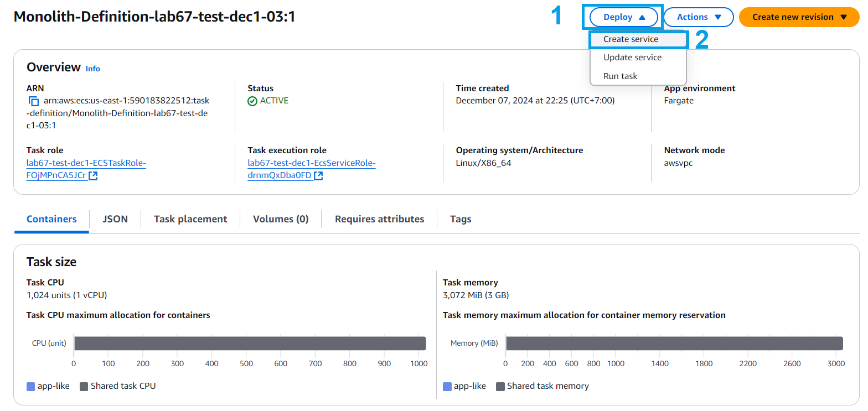The width and height of the screenshot is (868, 411).
Task: Switch to the Containers tab
Action: 51,219
